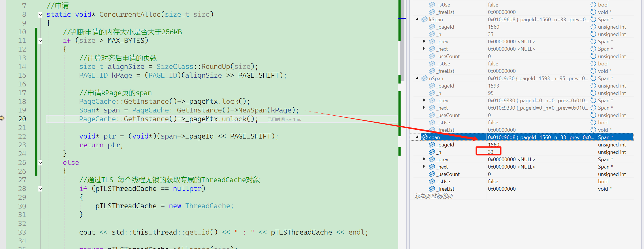644x249 pixels.
Task: Click field icon of _freeList under selected span
Action: [x=432, y=189]
